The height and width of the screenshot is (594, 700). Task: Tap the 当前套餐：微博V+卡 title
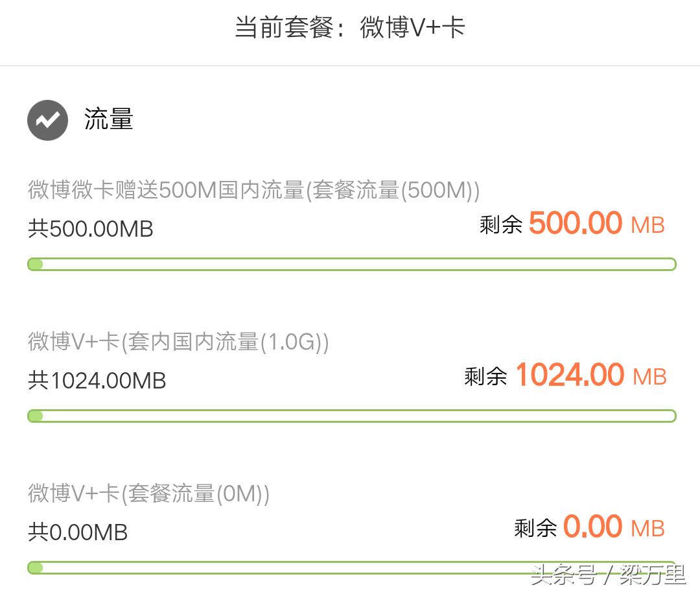click(350, 28)
